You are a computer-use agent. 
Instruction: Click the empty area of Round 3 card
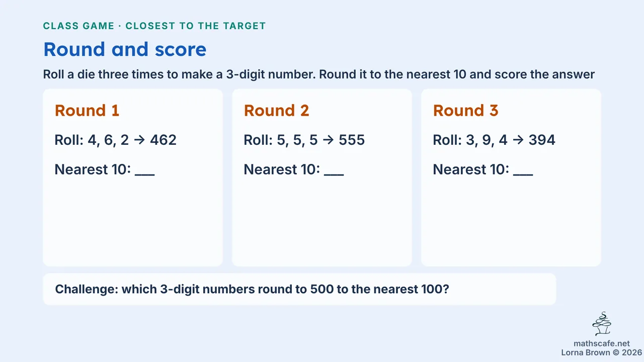tap(511, 221)
